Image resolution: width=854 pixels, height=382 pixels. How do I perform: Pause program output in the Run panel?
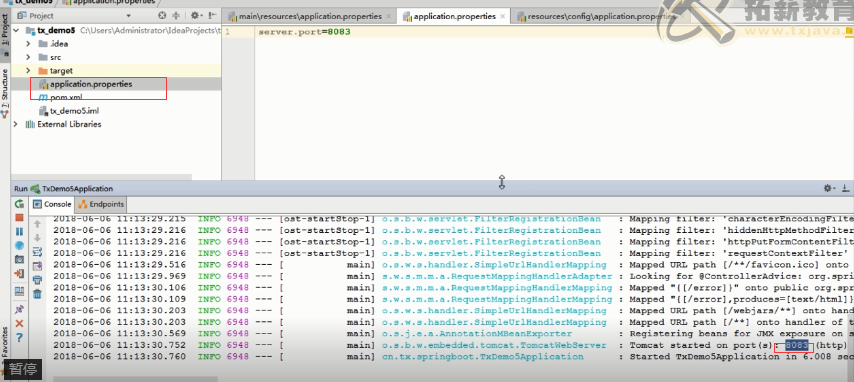(19, 232)
